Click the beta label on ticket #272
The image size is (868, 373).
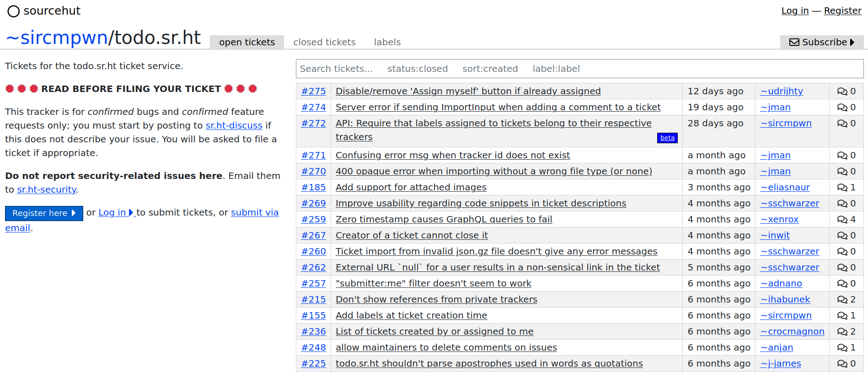click(667, 138)
